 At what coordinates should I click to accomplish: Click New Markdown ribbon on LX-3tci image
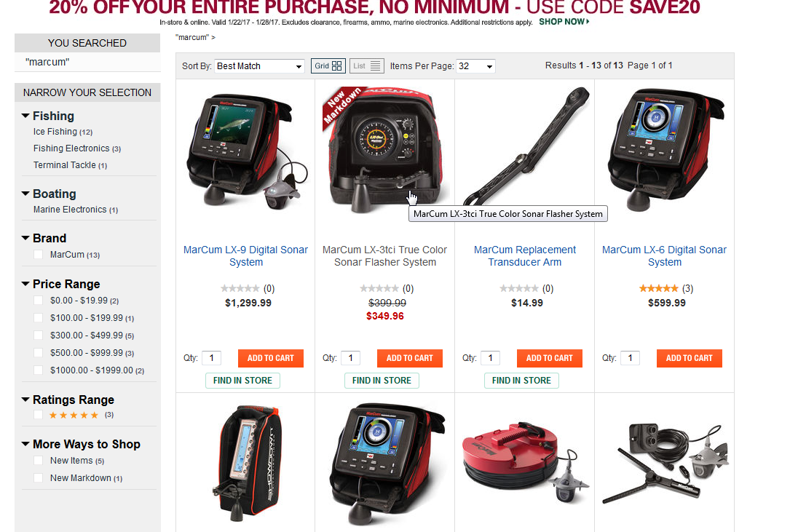pyautogui.click(x=343, y=106)
